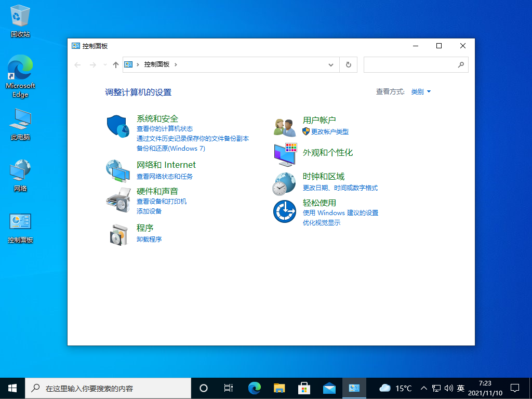Open Microsoft Store from the taskbar
Screen dimensions: 532x399
tap(304, 388)
